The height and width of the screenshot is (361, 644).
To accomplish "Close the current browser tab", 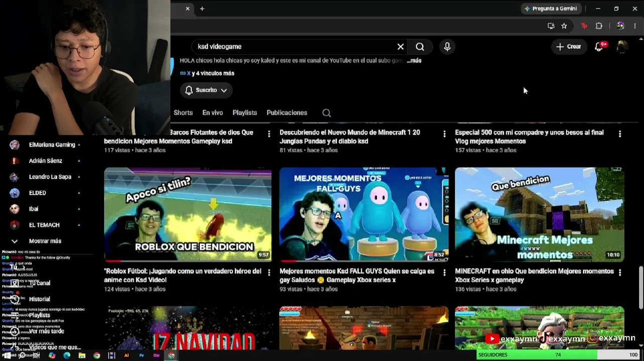I will tap(188, 9).
